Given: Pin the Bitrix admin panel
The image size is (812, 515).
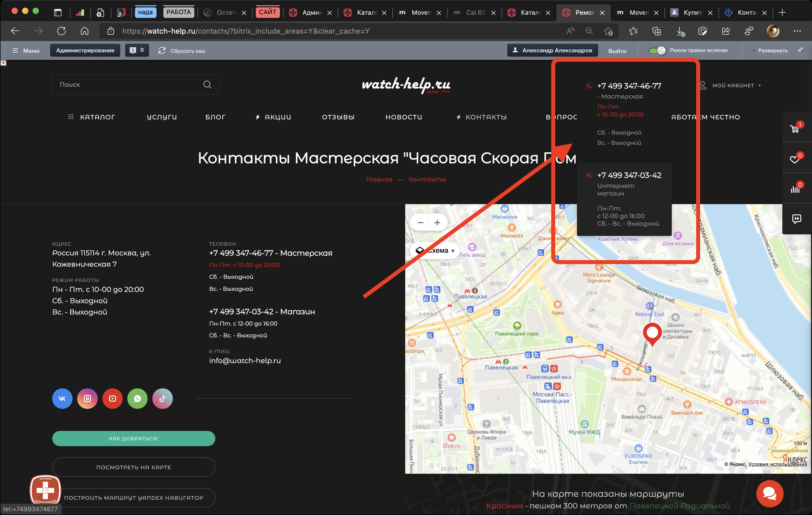Looking at the screenshot, I should tap(800, 50).
